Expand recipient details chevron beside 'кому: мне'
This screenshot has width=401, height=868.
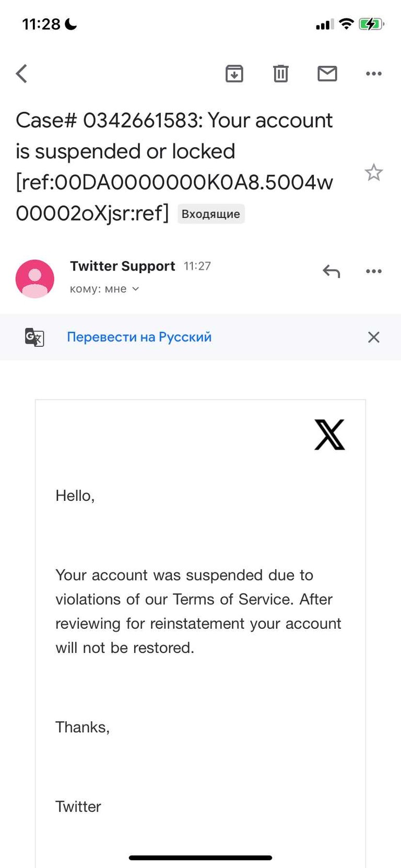click(x=136, y=289)
